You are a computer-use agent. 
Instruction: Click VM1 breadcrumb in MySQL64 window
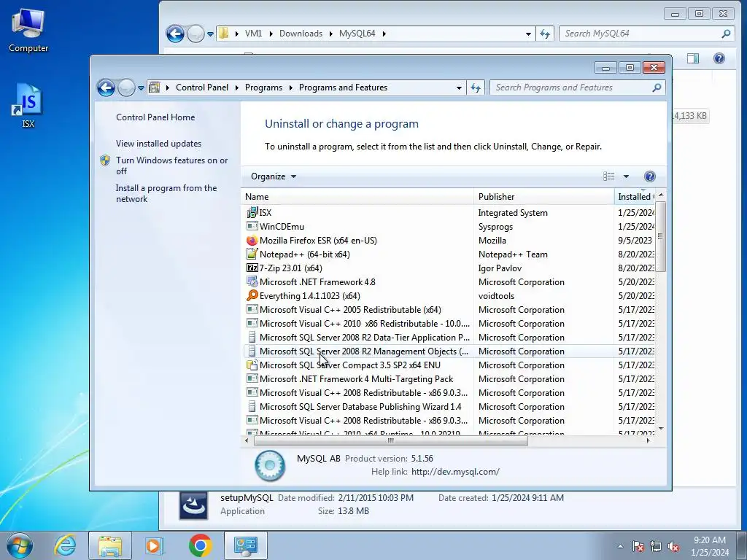coord(253,34)
